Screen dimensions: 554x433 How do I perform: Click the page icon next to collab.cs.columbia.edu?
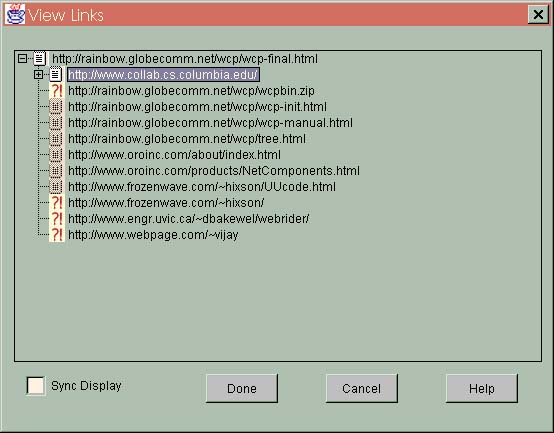point(55,75)
